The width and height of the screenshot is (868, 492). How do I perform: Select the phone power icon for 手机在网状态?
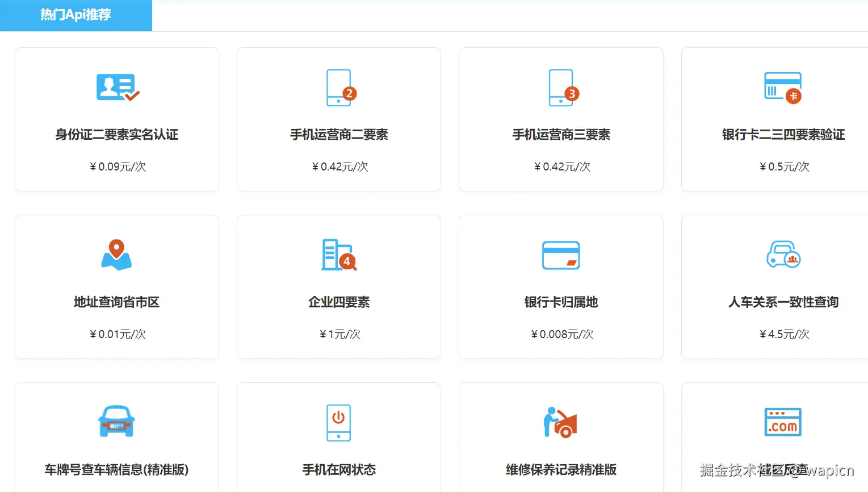[x=339, y=422]
